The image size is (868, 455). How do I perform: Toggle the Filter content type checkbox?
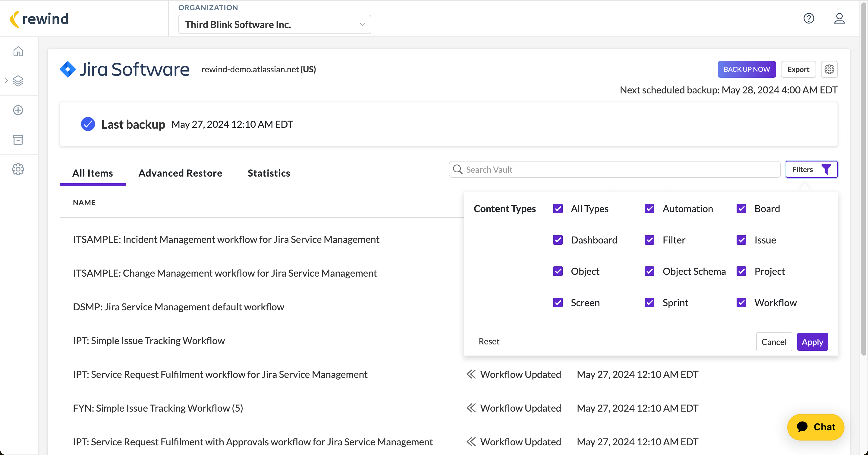(649, 240)
